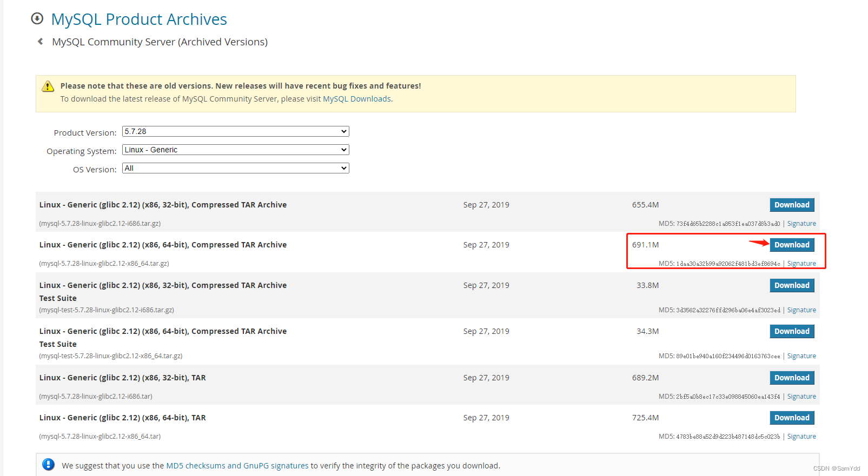Open the MySQL Downloads link in the notice

pyautogui.click(x=357, y=99)
